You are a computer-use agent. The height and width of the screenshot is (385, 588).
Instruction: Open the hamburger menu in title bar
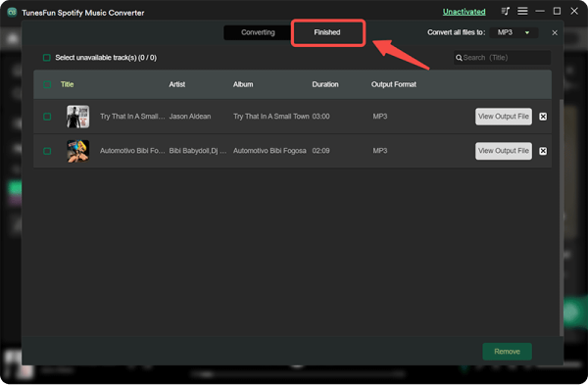point(522,11)
